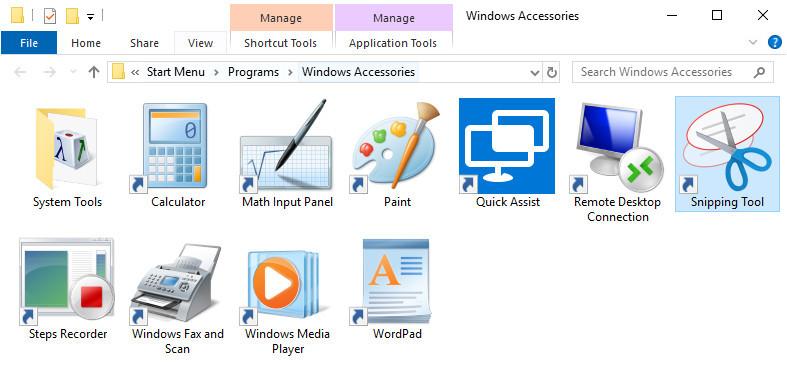Click the Manage label above Shortcut Tools
The image size is (787, 365).
coord(281,18)
